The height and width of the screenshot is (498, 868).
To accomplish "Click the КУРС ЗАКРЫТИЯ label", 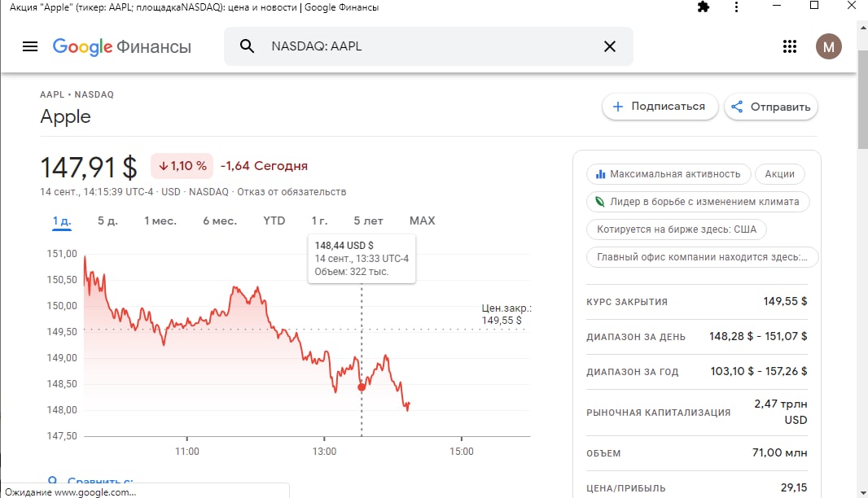I will pyautogui.click(x=627, y=302).
